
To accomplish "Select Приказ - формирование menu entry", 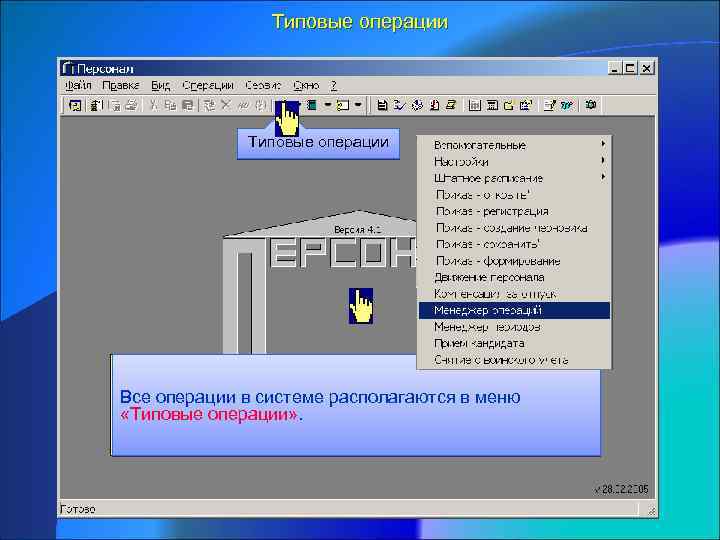I will 515,261.
